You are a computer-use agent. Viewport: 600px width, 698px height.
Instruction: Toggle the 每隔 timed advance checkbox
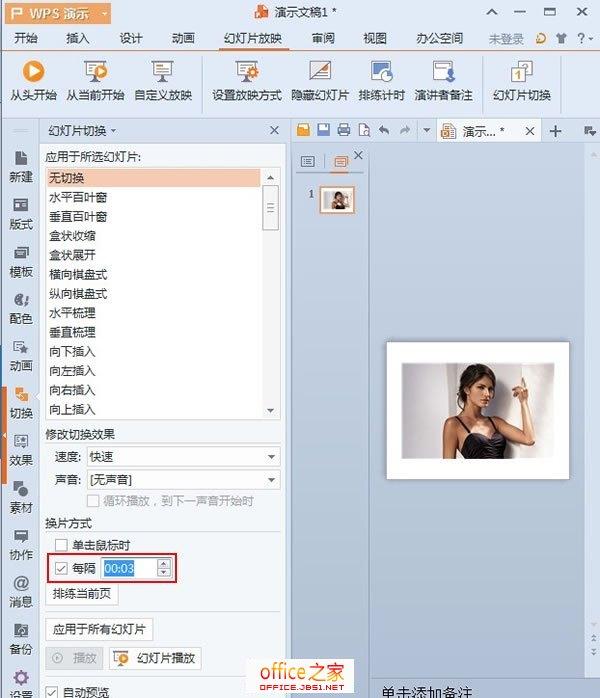[x=61, y=568]
